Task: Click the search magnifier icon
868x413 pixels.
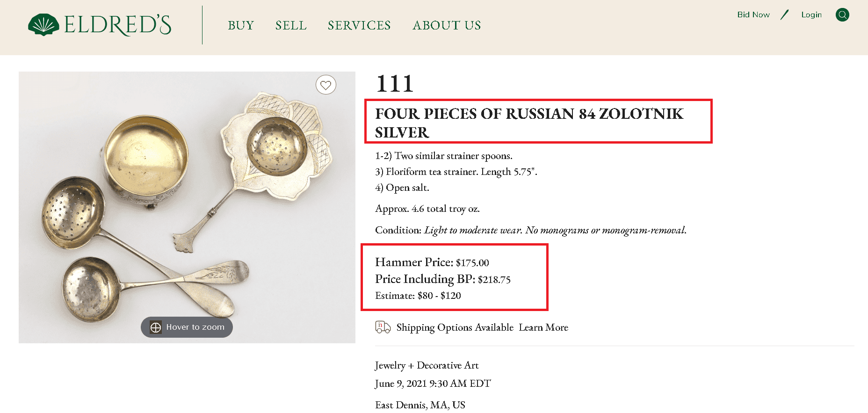Action: (842, 14)
